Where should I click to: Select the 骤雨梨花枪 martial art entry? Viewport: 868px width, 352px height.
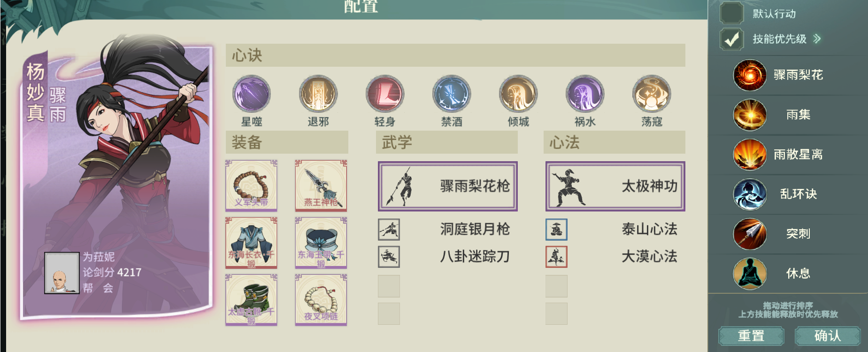pyautogui.click(x=448, y=186)
